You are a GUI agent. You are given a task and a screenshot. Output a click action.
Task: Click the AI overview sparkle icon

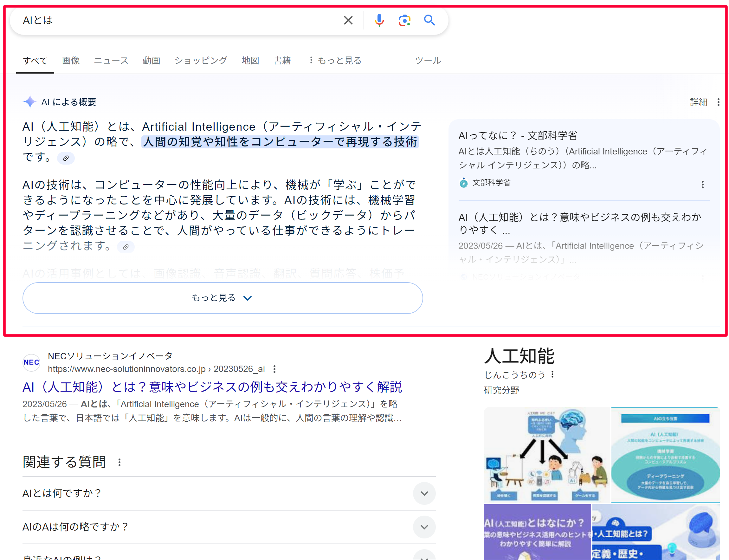(30, 102)
